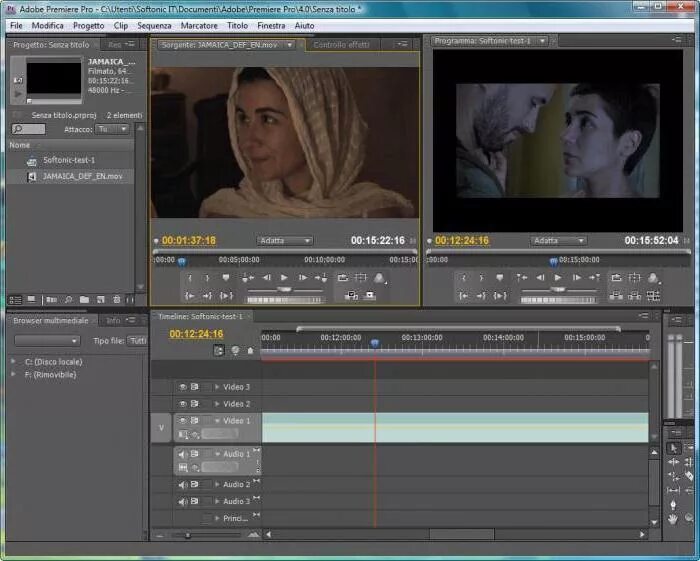Switch Project panel to icon view
700x561 pixels.
tap(31, 299)
